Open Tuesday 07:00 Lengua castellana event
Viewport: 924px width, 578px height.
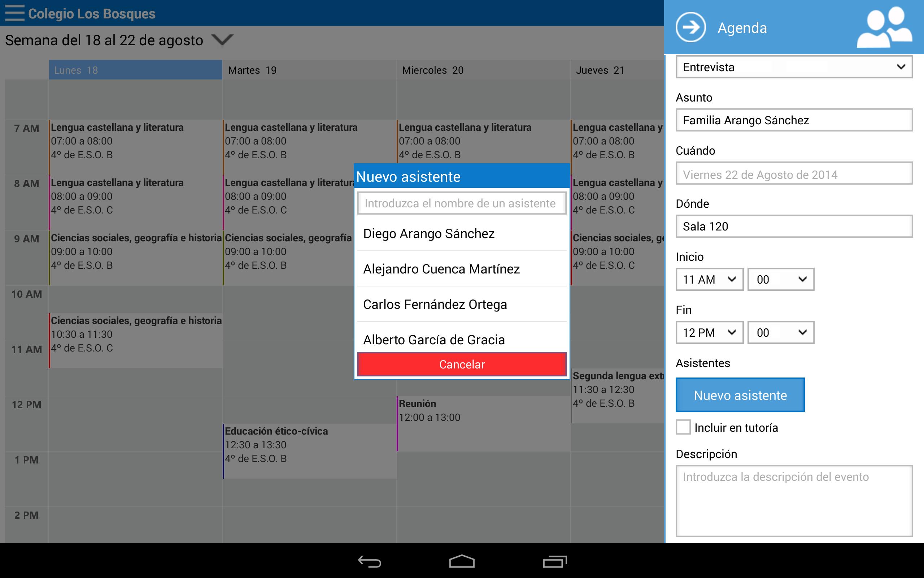coord(310,147)
